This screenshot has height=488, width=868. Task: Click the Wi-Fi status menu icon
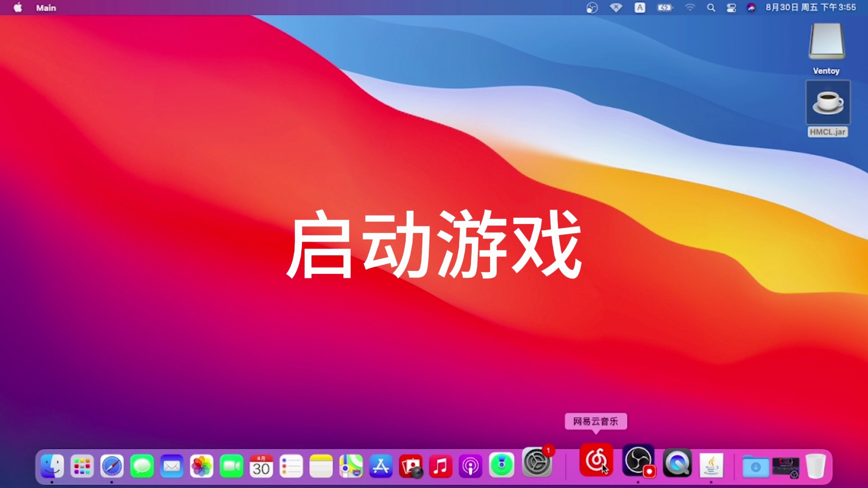click(689, 8)
